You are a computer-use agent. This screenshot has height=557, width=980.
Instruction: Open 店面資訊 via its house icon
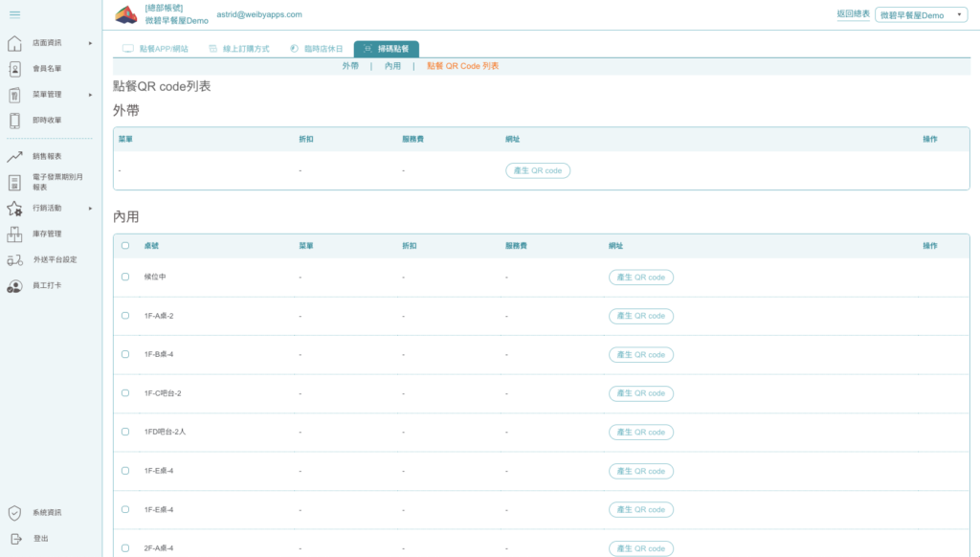click(14, 43)
